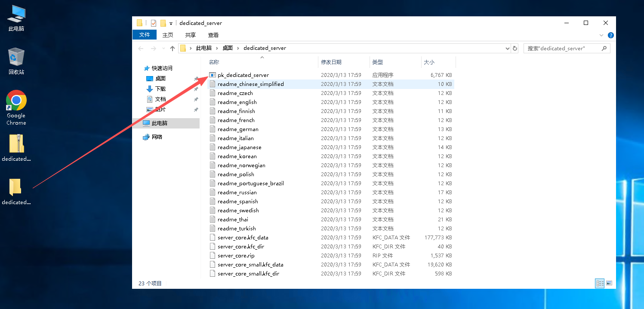Click the Up one level arrow
This screenshot has width=644, height=309.
[x=173, y=49]
